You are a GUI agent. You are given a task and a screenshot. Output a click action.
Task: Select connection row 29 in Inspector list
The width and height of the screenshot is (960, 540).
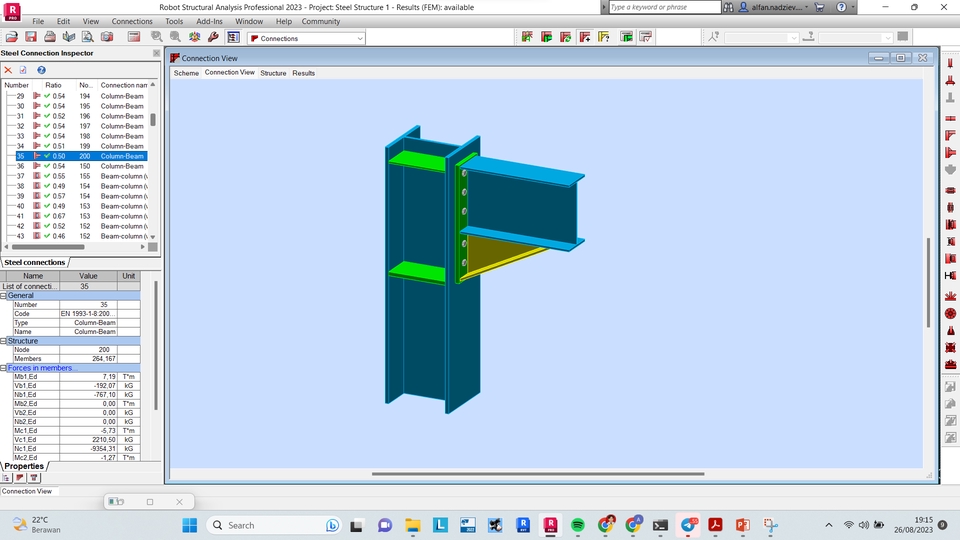coord(80,96)
